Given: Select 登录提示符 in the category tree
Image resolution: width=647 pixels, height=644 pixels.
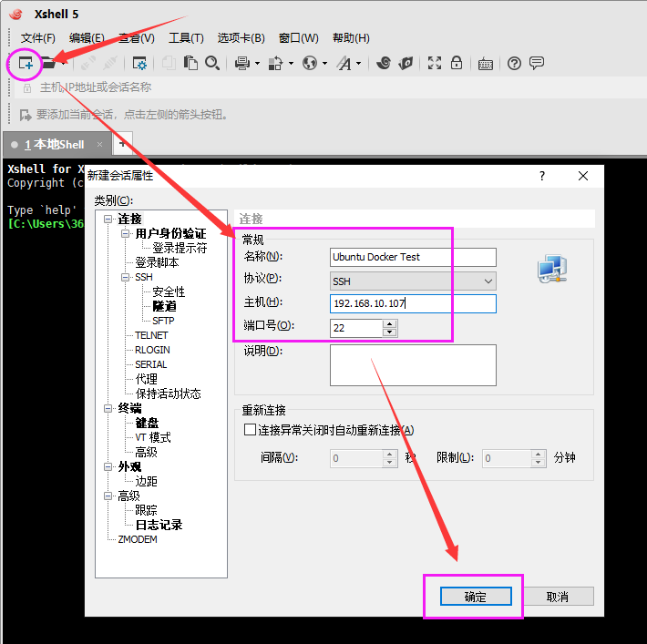Looking at the screenshot, I should click(x=180, y=248).
